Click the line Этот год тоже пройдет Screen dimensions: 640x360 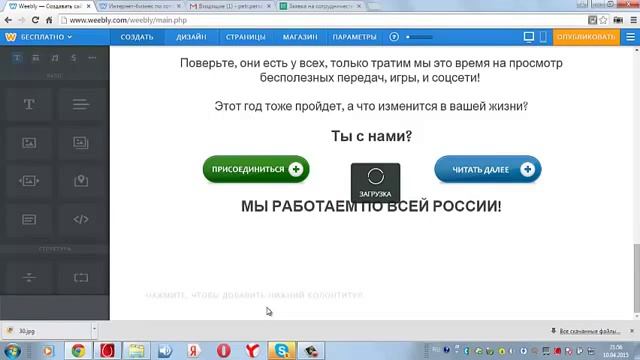[x=371, y=106]
